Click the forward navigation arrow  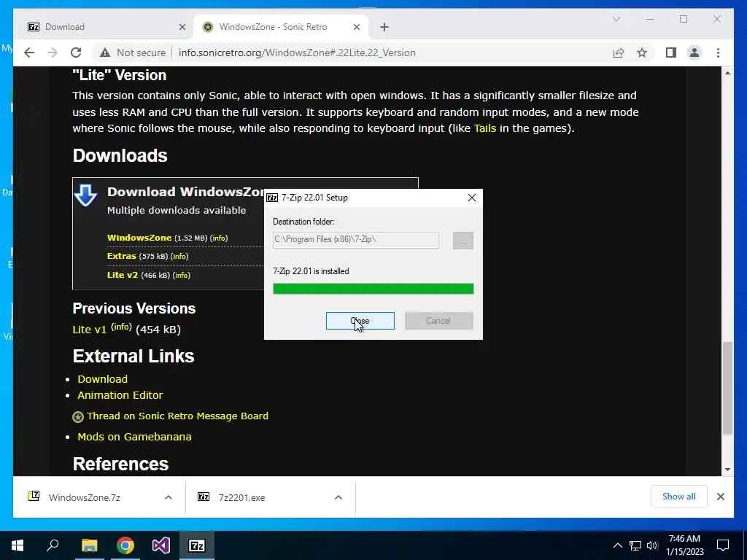click(53, 52)
